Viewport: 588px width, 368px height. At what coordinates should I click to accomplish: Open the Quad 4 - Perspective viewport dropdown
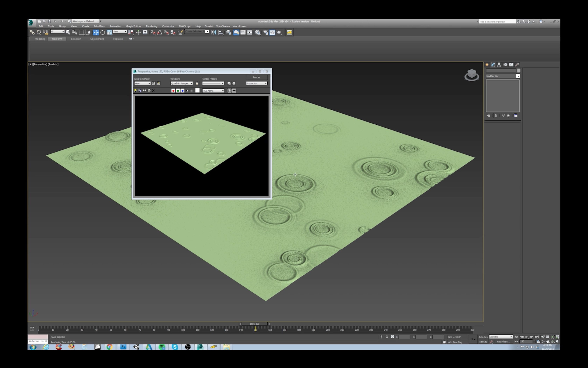click(182, 83)
